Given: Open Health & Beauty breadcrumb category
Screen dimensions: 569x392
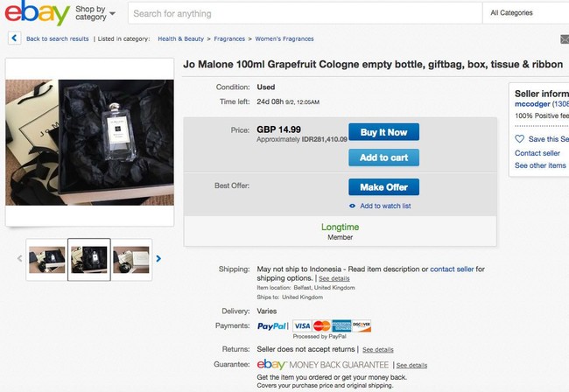Looking at the screenshot, I should tap(179, 38).
